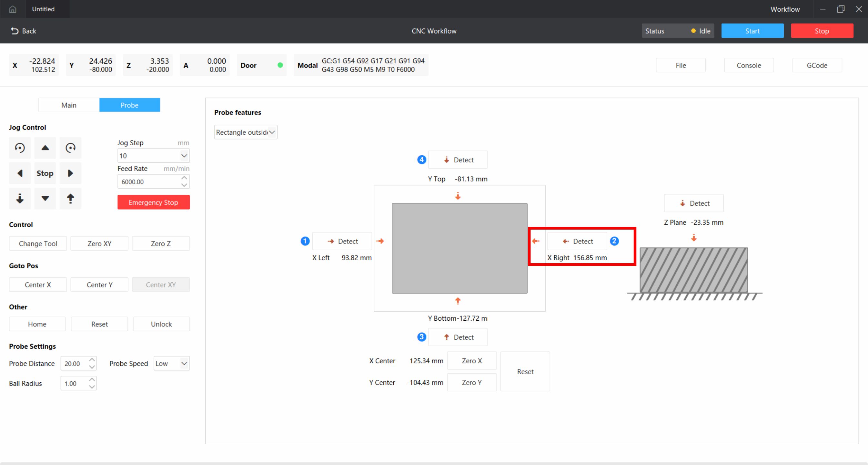The width and height of the screenshot is (868, 465).
Task: Click the downward Z jog icon
Action: click(45, 199)
